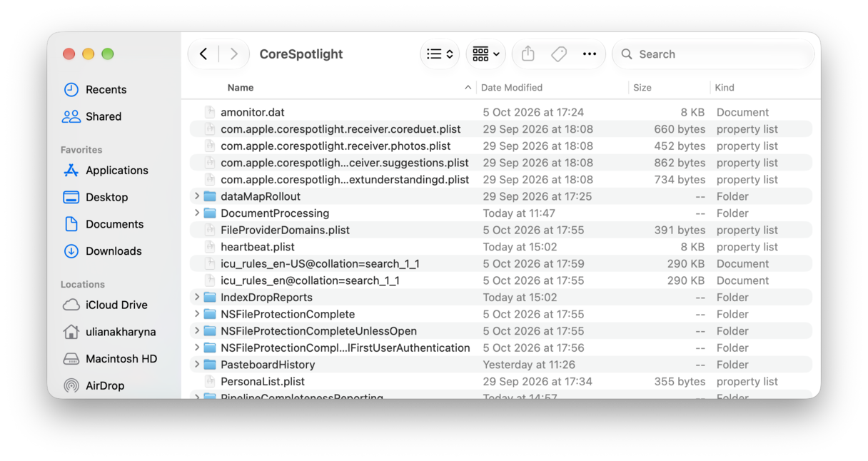Open the list view switcher

[x=440, y=54]
